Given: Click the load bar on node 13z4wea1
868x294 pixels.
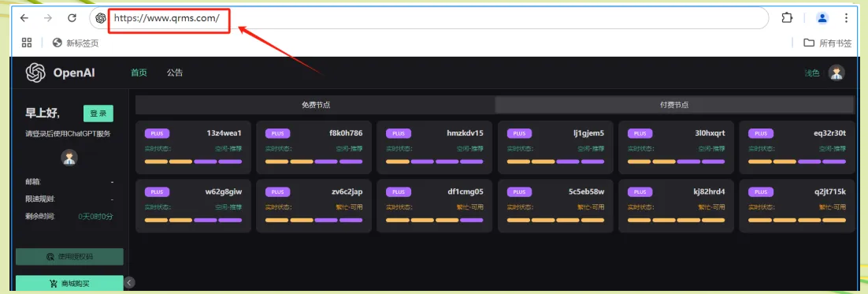Looking at the screenshot, I should point(193,162).
